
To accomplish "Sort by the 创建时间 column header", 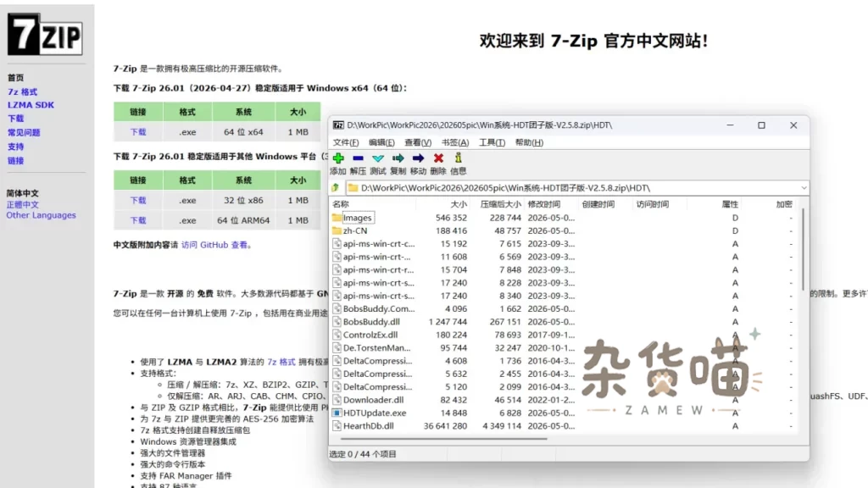I will click(x=598, y=204).
